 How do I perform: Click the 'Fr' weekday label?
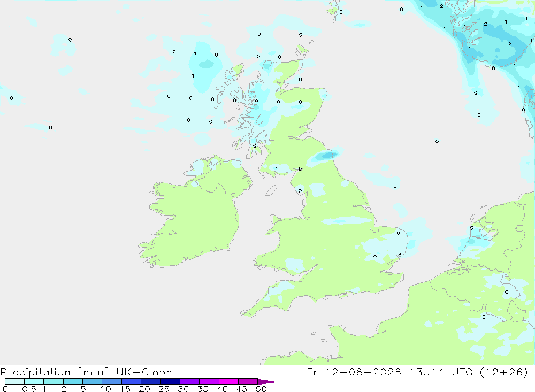(312, 372)
